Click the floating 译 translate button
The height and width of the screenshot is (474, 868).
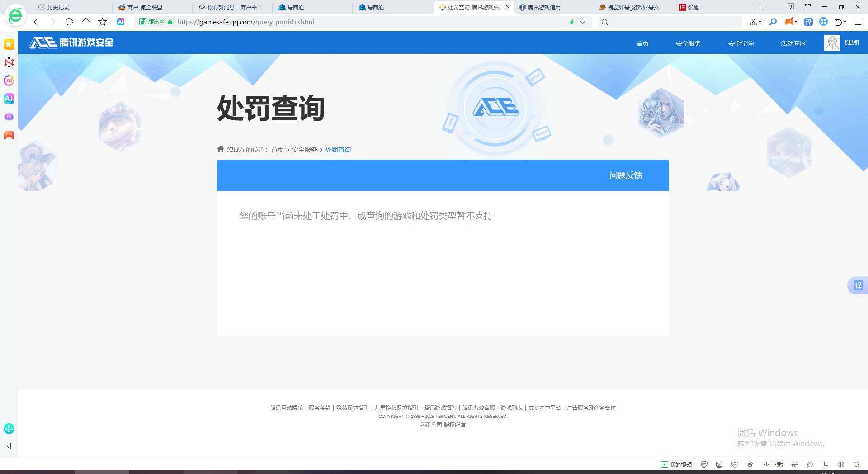point(858,285)
